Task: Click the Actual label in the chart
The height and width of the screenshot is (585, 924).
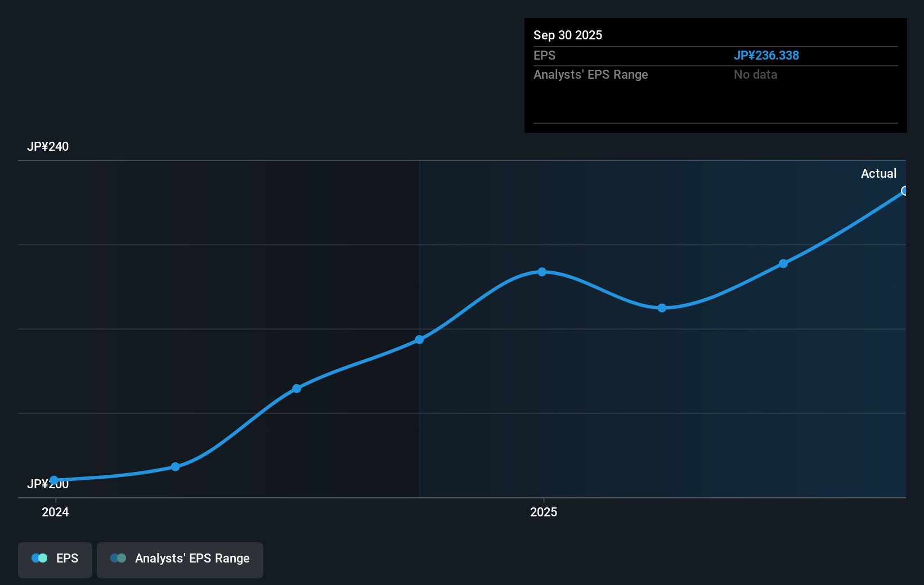Action: 879,173
